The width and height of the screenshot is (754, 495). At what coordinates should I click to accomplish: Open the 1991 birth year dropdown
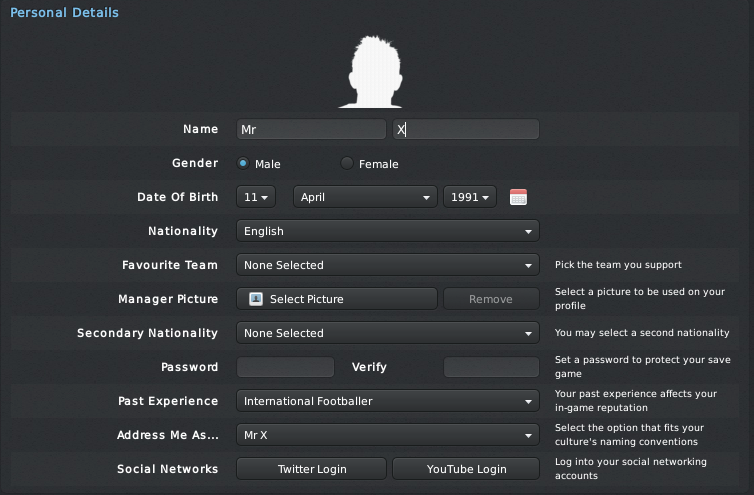470,197
